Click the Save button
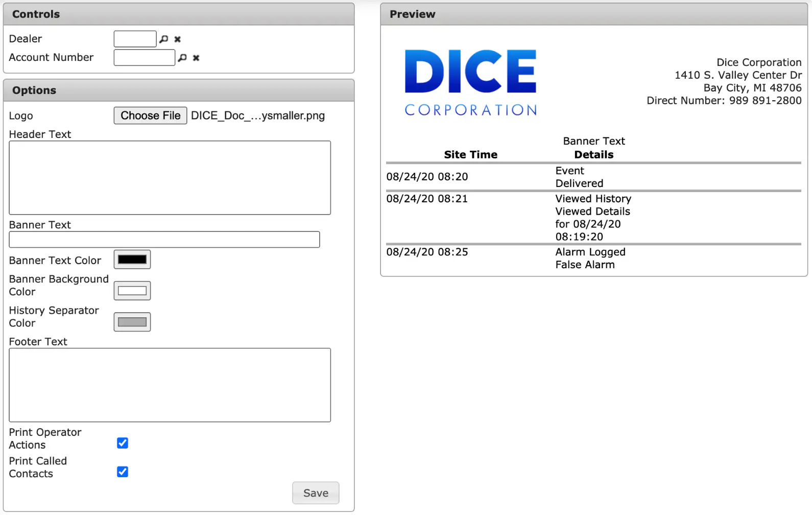The image size is (812, 515). [316, 493]
